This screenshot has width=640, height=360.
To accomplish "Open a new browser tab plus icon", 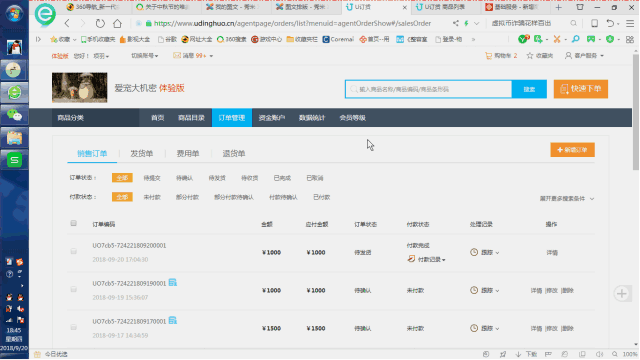I will (558, 7).
